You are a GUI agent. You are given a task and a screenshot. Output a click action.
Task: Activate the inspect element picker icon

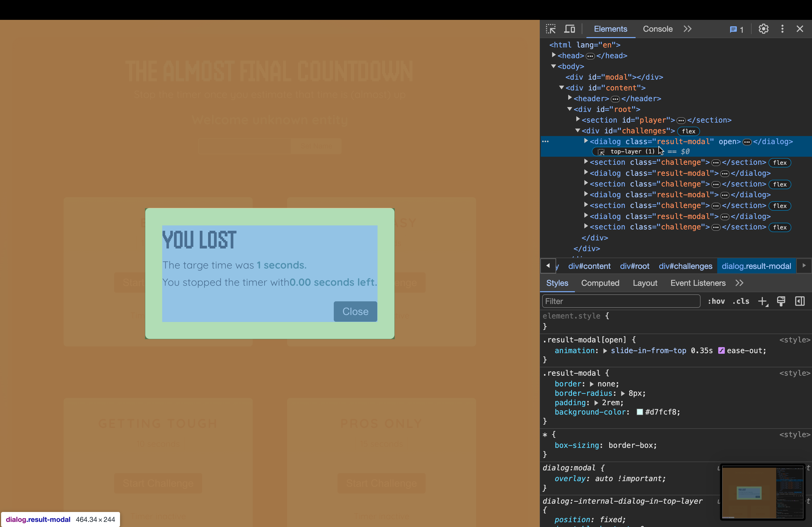click(x=550, y=29)
